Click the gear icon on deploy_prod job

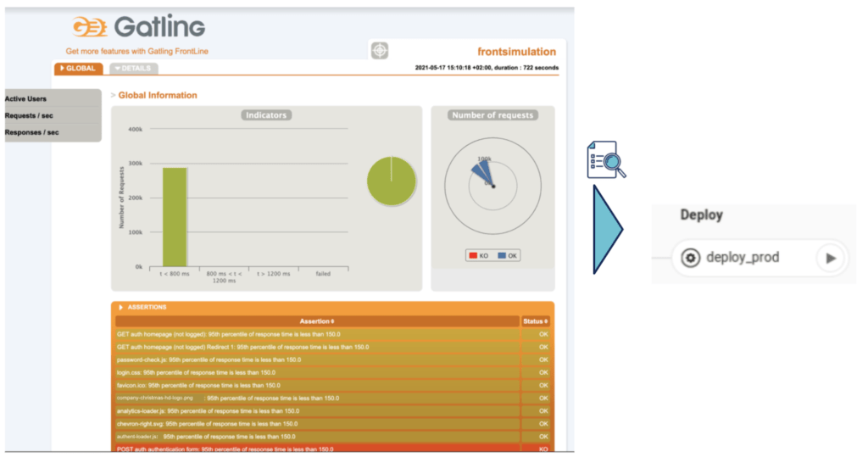(x=690, y=258)
